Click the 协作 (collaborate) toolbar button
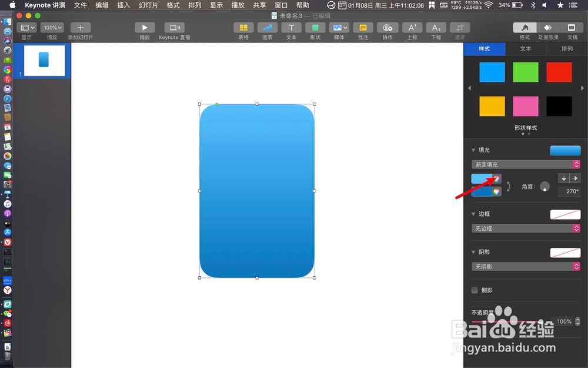Screen dimensions: 588x368 (387, 28)
